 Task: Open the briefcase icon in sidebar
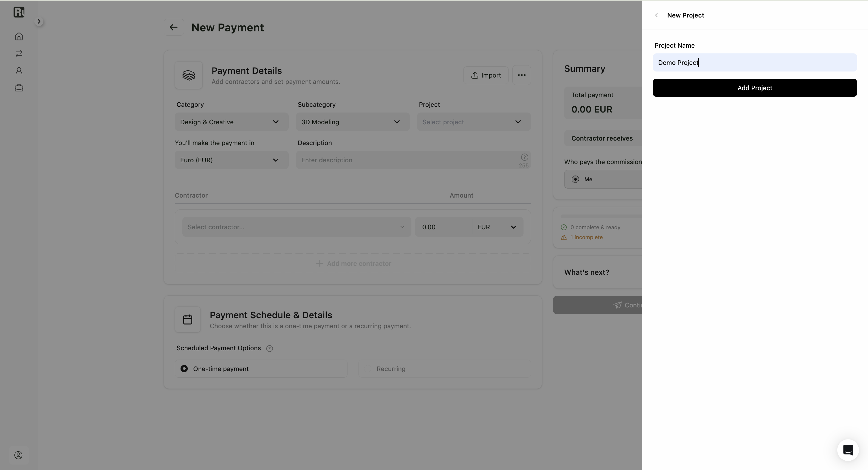tap(19, 88)
